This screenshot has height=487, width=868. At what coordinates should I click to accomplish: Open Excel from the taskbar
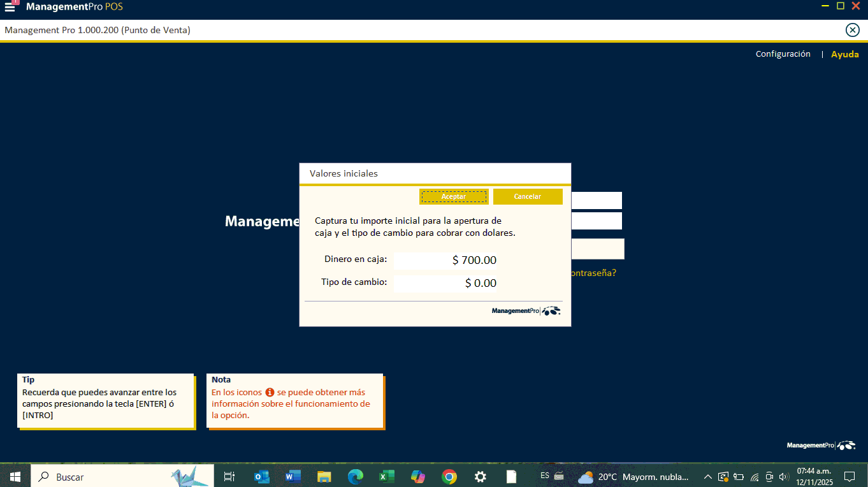pyautogui.click(x=387, y=477)
